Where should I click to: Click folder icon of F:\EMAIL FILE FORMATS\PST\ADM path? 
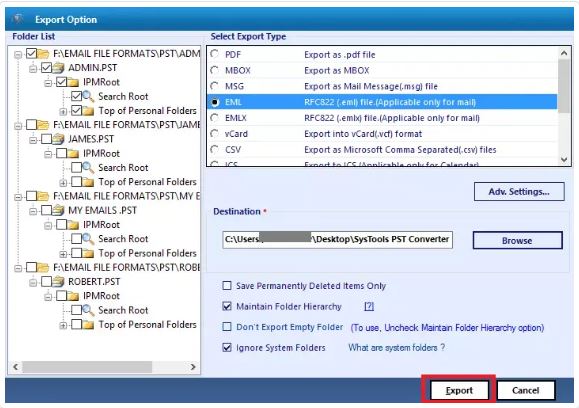click(43, 54)
